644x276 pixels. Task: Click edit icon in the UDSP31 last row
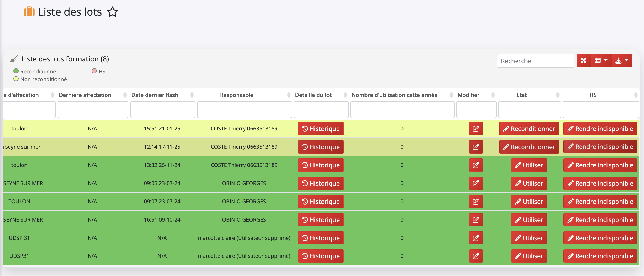pyautogui.click(x=476, y=256)
